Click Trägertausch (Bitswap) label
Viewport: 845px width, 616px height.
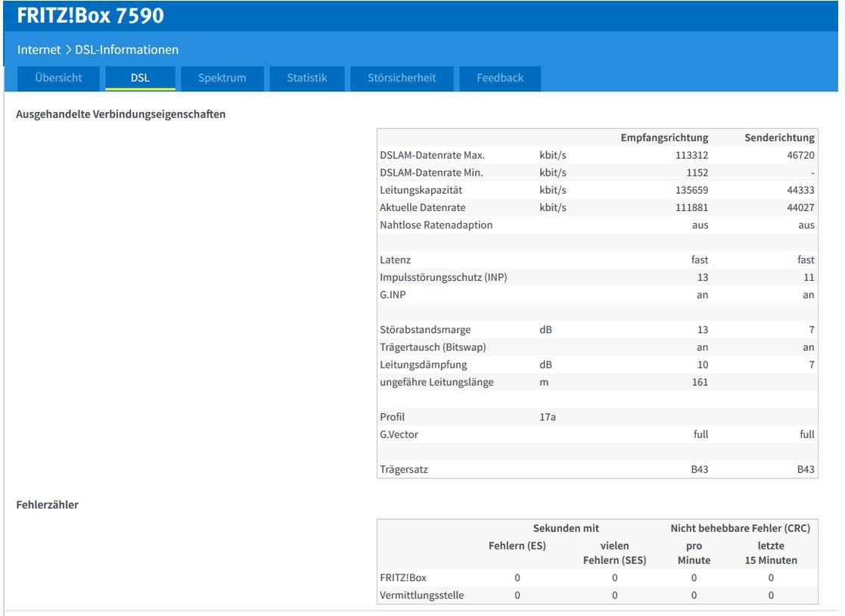433,347
